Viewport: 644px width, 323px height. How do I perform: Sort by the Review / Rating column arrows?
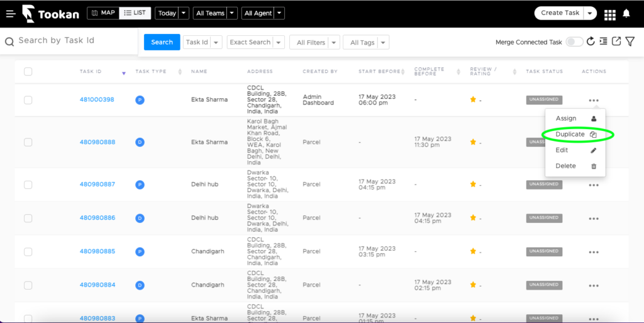pyautogui.click(x=514, y=72)
